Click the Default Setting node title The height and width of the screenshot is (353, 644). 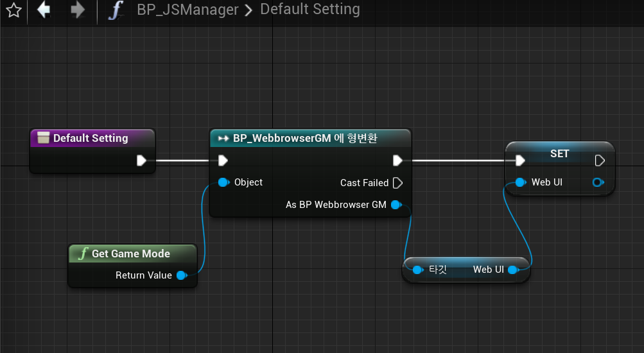coord(91,138)
